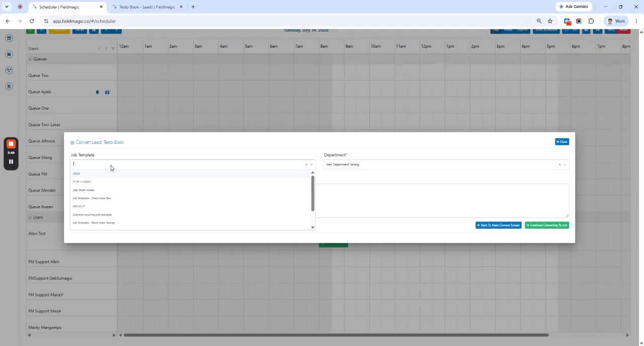Pick the JOB-TEMP-NAME option
This screenshot has height=346, width=644.
pyautogui.click(x=191, y=190)
